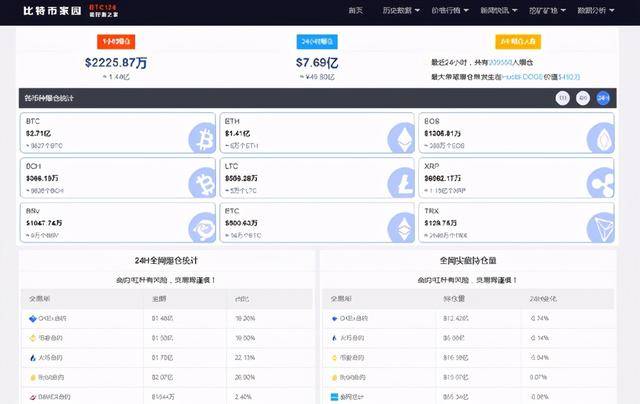
Task: Click 火币 flame icon in 全网实盘持仓量 table
Action: point(334,338)
